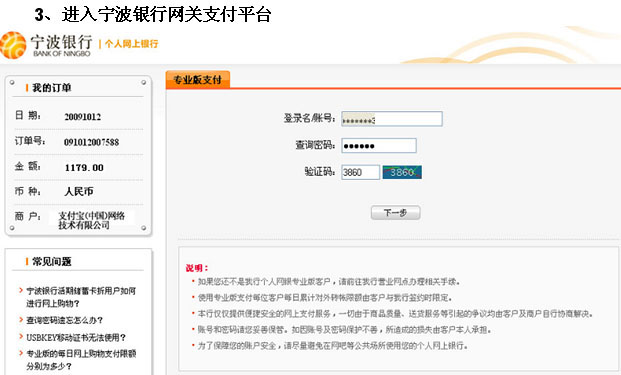Click the 我的订单 panel heading
The height and width of the screenshot is (375, 621).
pyautogui.click(x=51, y=88)
